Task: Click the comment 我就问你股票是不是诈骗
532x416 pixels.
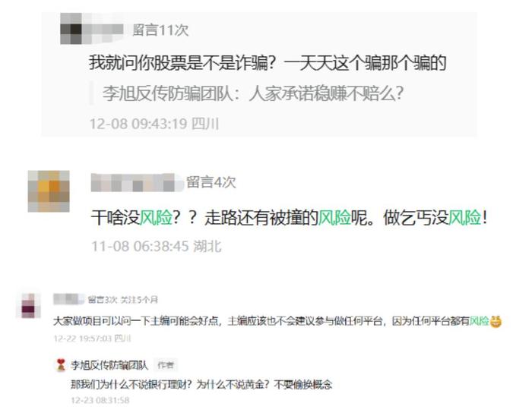Action: pyautogui.click(x=268, y=63)
